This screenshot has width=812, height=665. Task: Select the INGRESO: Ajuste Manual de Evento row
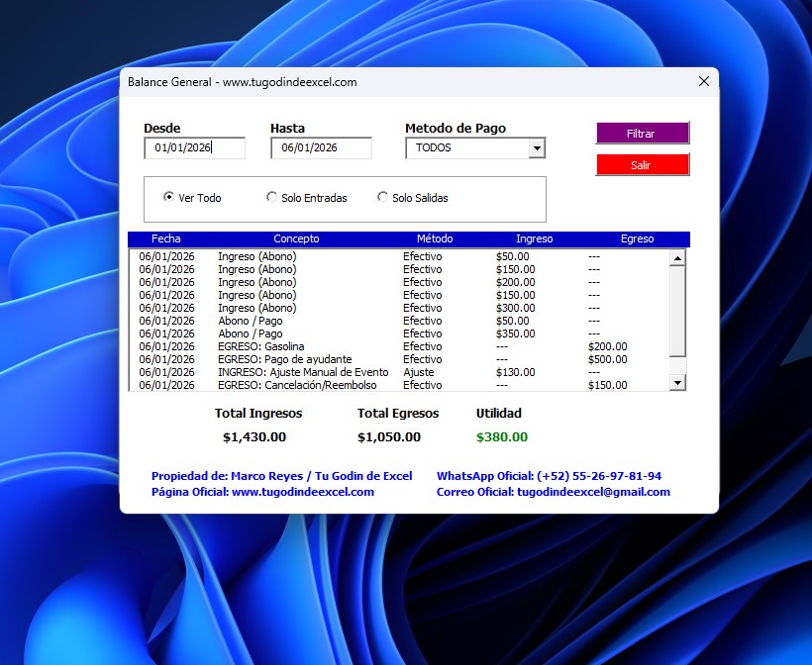396,372
